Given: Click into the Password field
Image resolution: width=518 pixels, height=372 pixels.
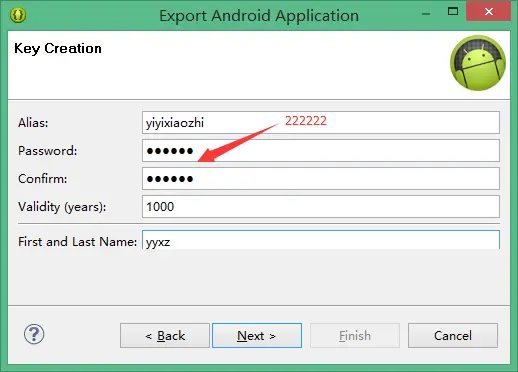Looking at the screenshot, I should click(x=321, y=151).
